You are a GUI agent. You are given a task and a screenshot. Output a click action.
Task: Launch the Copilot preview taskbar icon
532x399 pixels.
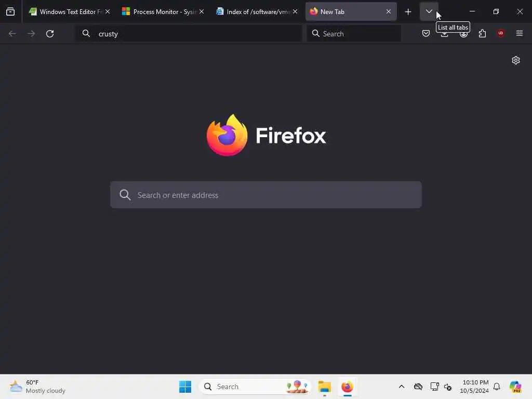pos(515,387)
